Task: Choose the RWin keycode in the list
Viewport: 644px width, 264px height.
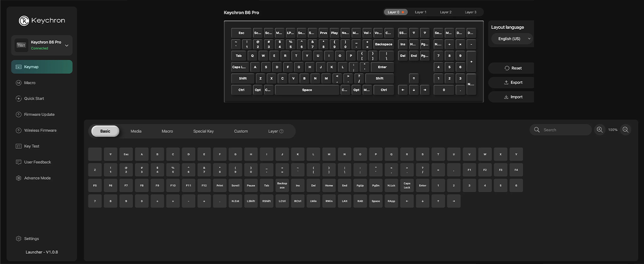Action: (329, 201)
